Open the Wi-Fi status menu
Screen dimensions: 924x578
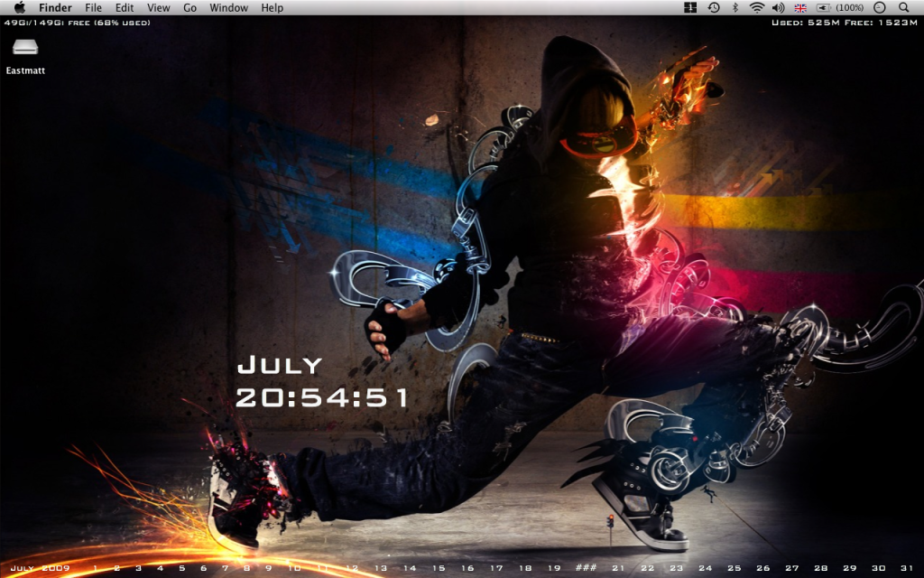point(757,7)
